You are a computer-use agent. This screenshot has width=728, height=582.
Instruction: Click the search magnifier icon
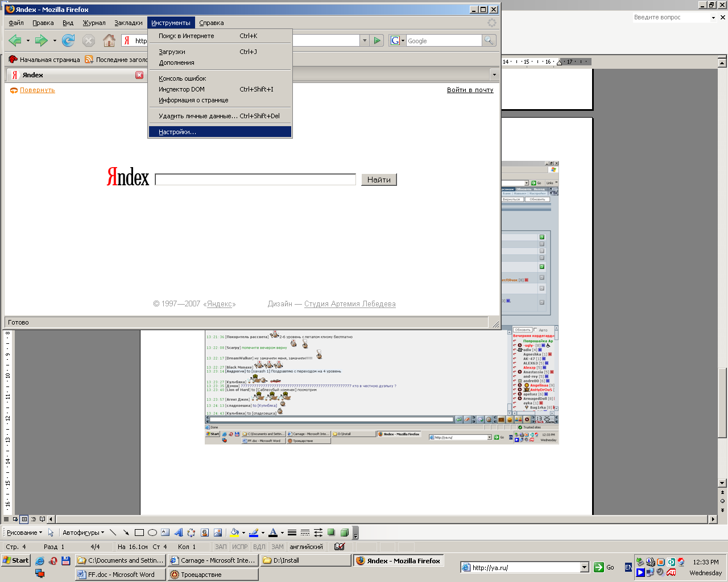tap(489, 40)
